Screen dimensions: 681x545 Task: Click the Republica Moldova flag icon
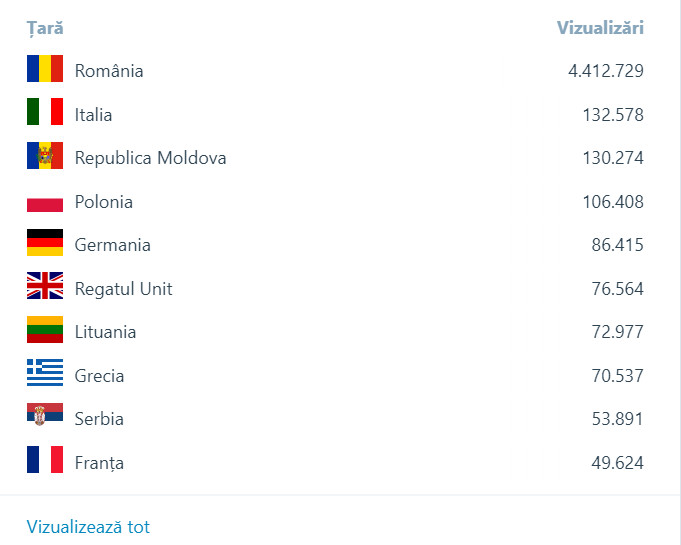45,156
